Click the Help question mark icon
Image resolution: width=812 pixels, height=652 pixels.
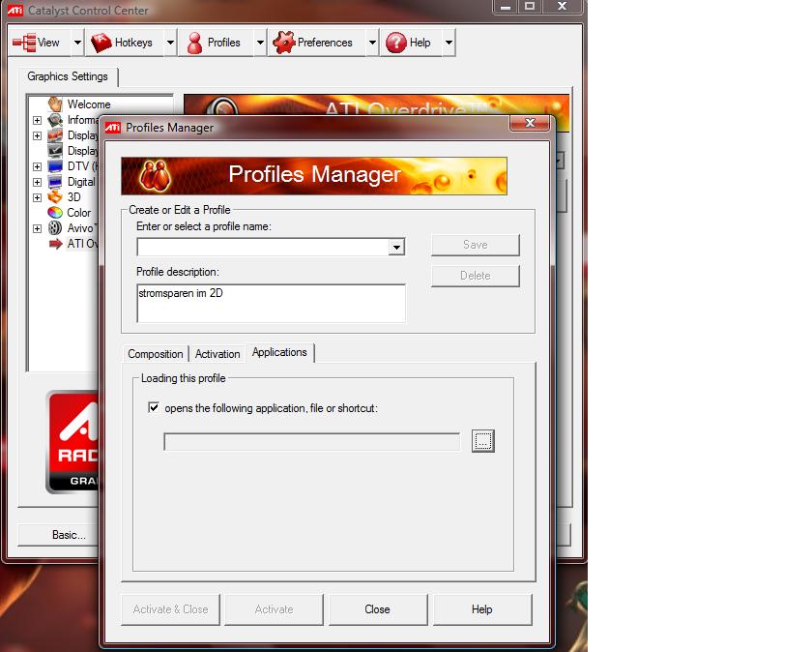point(396,43)
